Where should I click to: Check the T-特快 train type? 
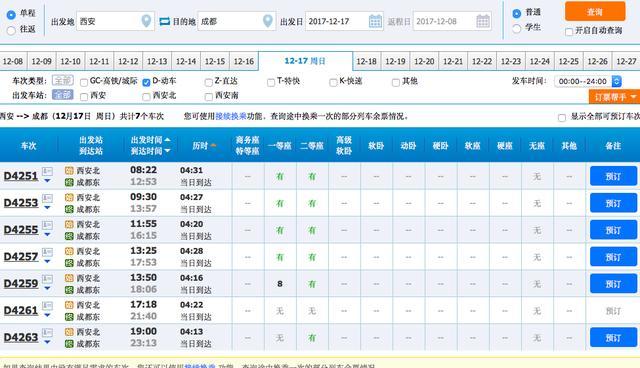[x=271, y=83]
